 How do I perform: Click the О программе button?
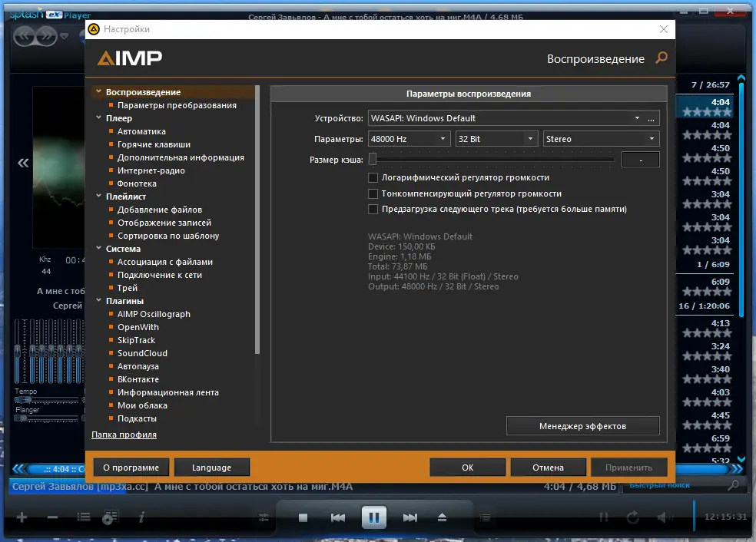tap(131, 468)
